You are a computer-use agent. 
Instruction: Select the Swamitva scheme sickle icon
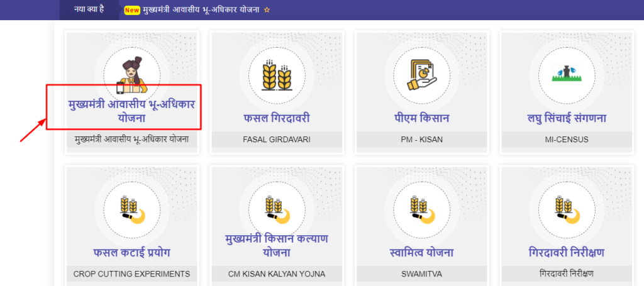[x=421, y=210]
